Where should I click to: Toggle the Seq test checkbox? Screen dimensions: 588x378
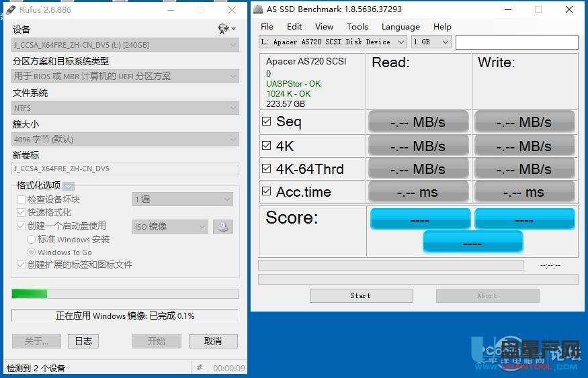click(x=266, y=121)
